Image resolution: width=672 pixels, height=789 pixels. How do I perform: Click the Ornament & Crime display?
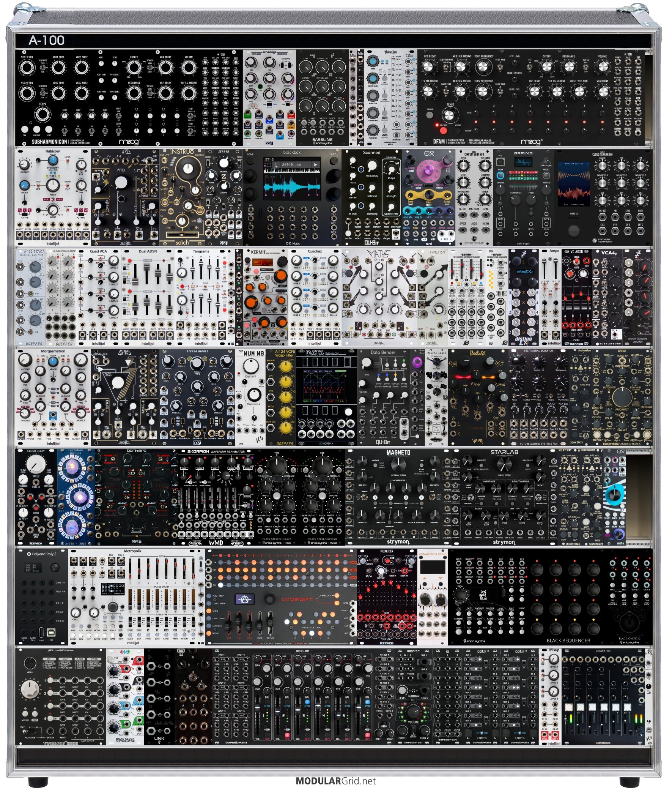432,568
